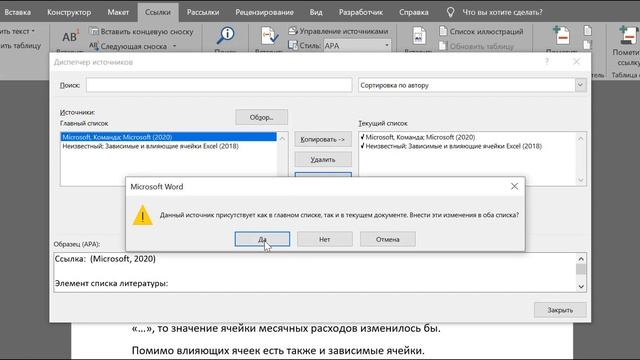Click the Закрыть button
Screen dimensions: 640x360
(560, 310)
